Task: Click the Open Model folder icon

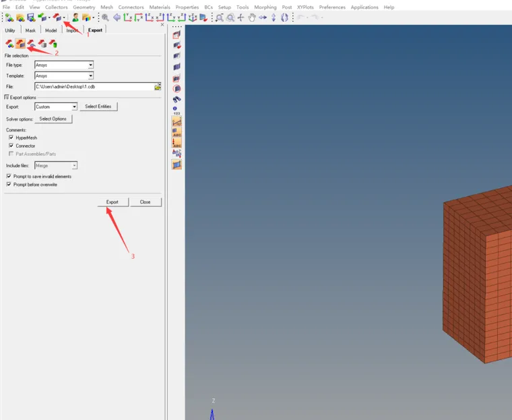Action: (20, 18)
